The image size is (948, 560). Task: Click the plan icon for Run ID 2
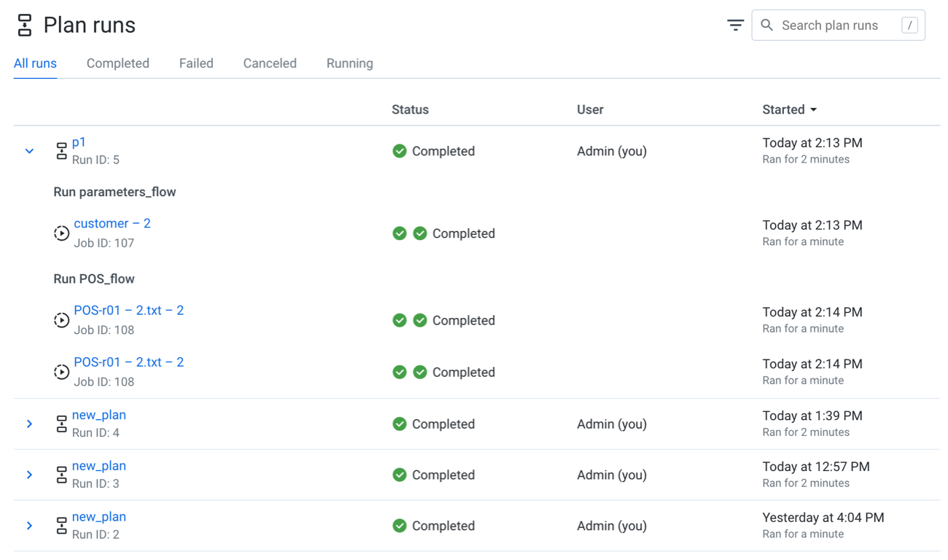(61, 526)
